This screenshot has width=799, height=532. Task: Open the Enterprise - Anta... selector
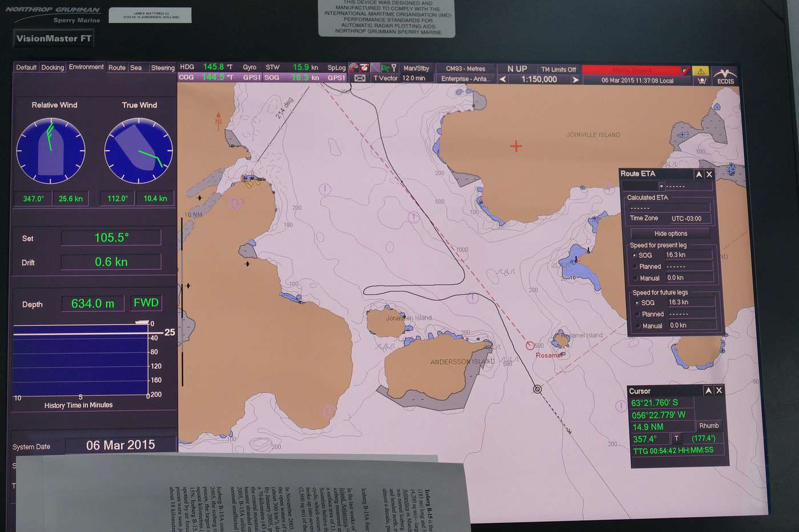point(465,79)
